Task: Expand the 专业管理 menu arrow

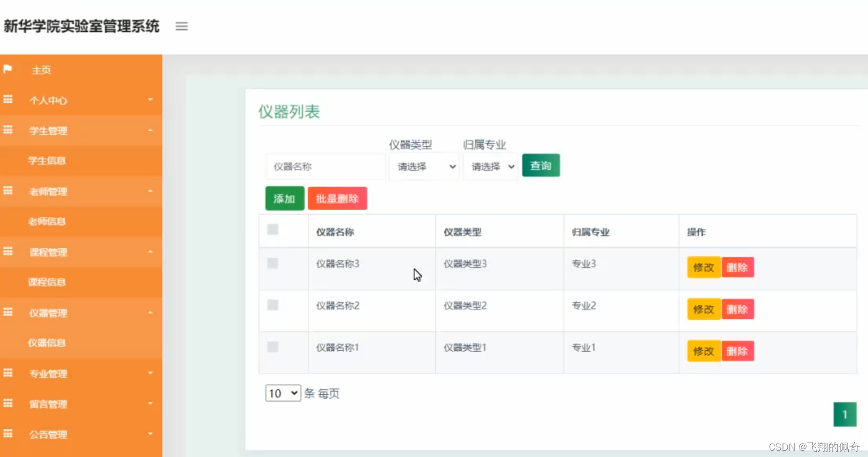Action: [x=150, y=373]
